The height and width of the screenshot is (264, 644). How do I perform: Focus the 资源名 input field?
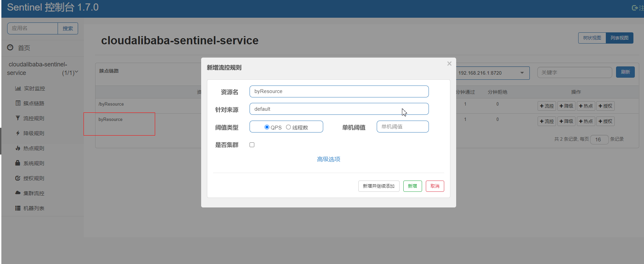(339, 91)
